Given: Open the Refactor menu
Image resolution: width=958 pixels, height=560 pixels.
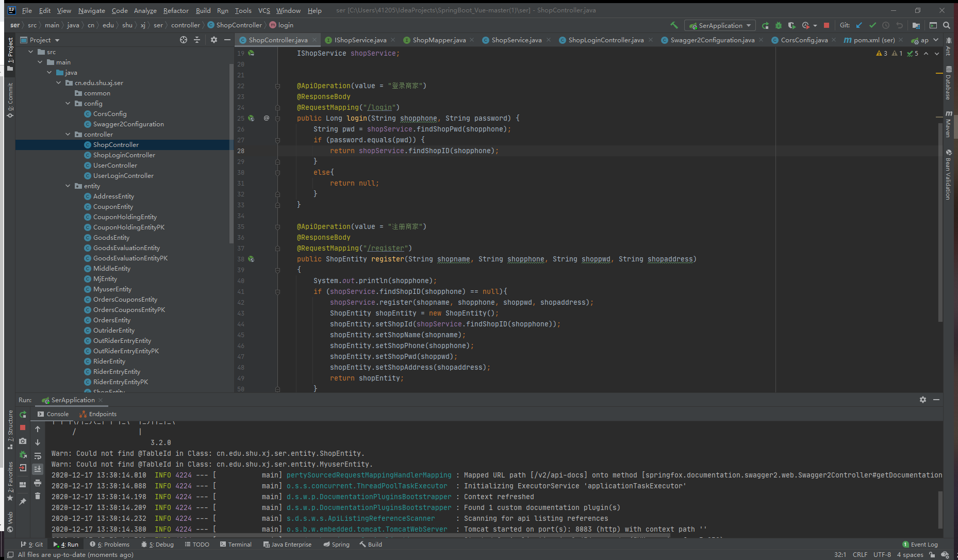Looking at the screenshot, I should (x=176, y=10).
